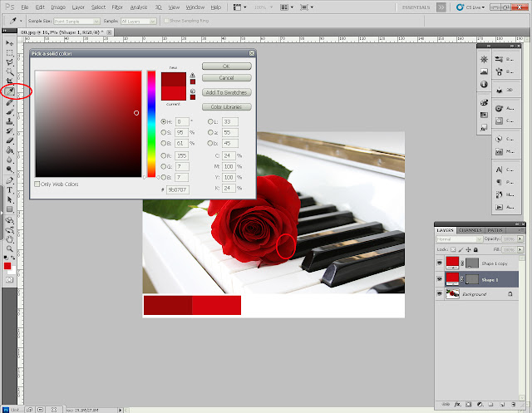Select the L lightness radio button
The image size is (532, 413).
(210, 121)
